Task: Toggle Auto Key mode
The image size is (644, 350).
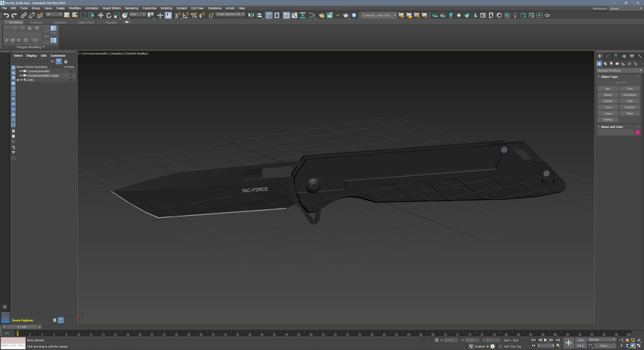Action: (581, 340)
